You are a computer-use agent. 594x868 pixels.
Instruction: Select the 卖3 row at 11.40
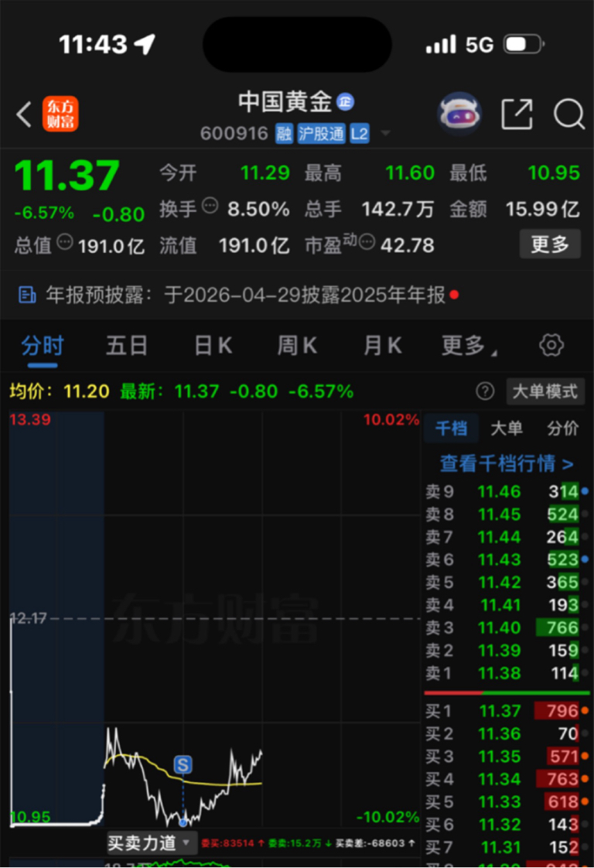click(507, 627)
